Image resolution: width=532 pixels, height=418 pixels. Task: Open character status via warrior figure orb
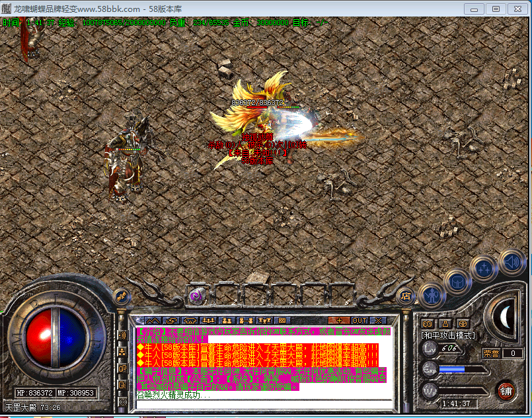[432, 296]
